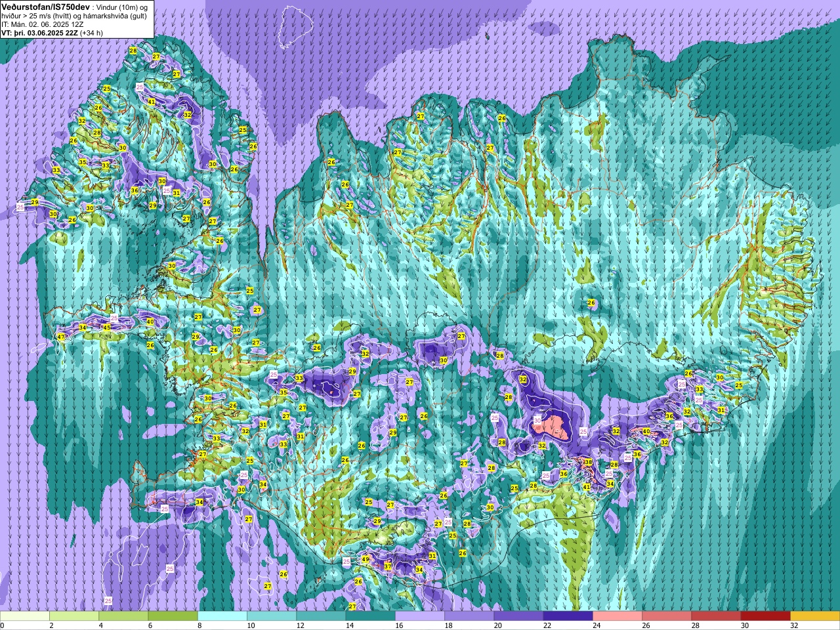This screenshot has width=840, height=630.
Task: Click the 28–30 m/s red legend swatch
Action: pyautogui.click(x=716, y=616)
